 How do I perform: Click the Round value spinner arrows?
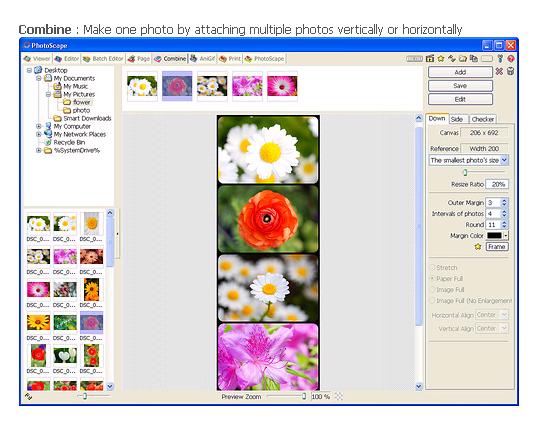click(504, 225)
